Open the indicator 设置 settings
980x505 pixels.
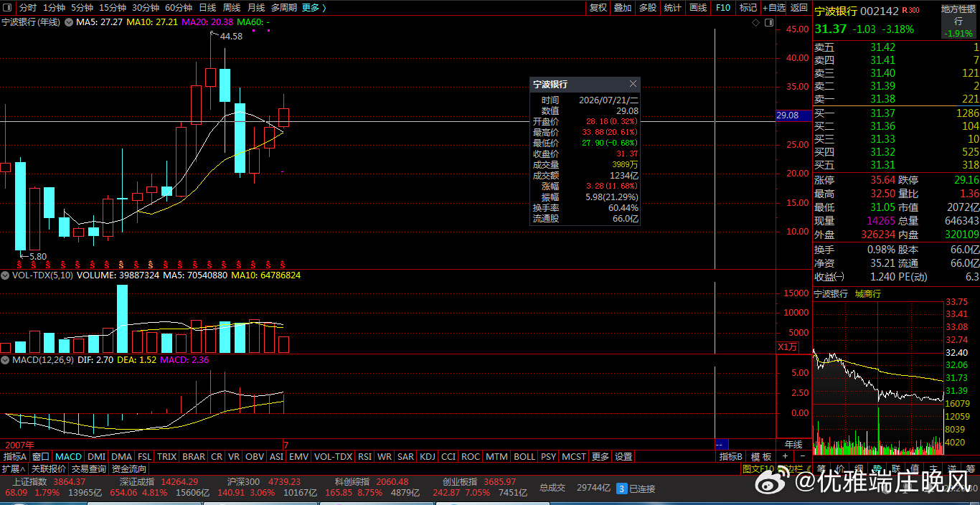point(624,456)
